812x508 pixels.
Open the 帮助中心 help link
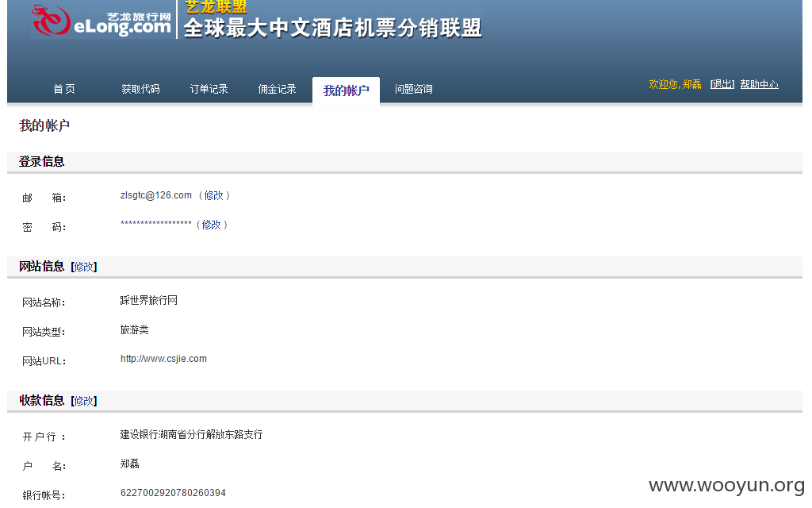pyautogui.click(x=759, y=84)
